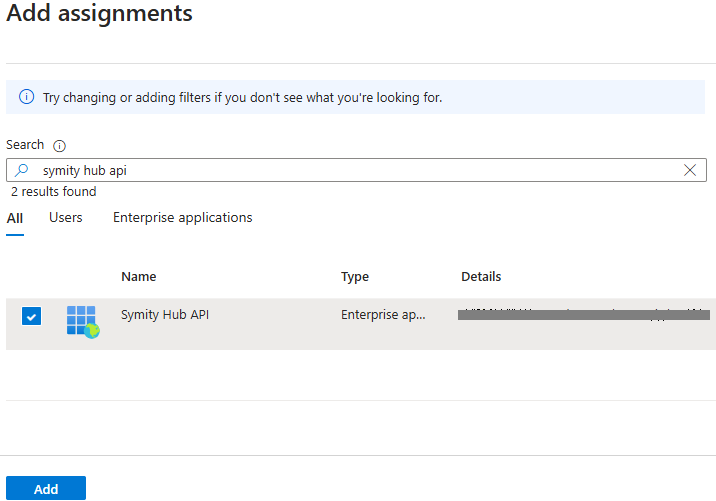Switch to the All tab
The image size is (716, 501).
point(15,218)
